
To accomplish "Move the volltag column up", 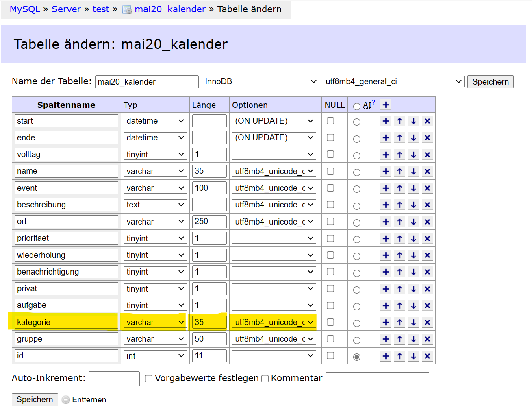I will click(400, 155).
